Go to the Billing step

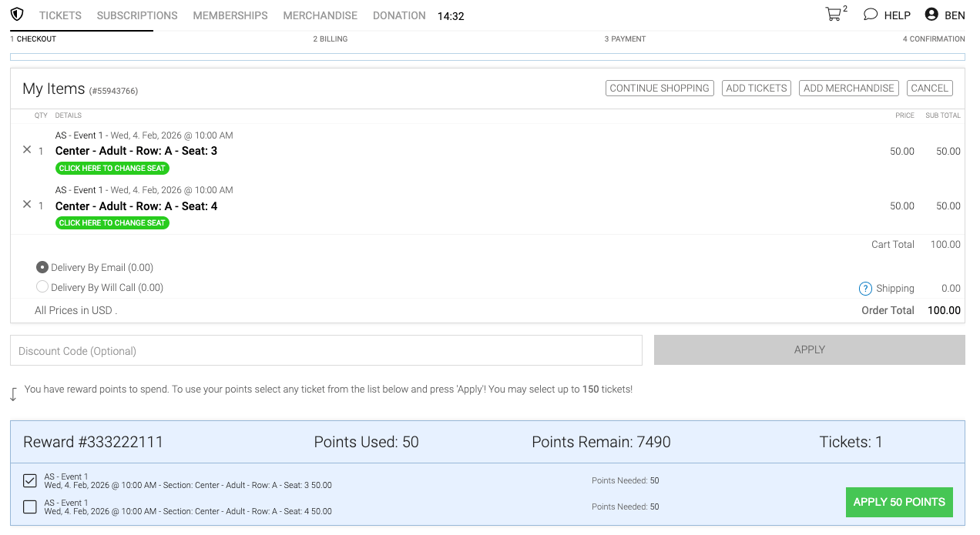[330, 38]
